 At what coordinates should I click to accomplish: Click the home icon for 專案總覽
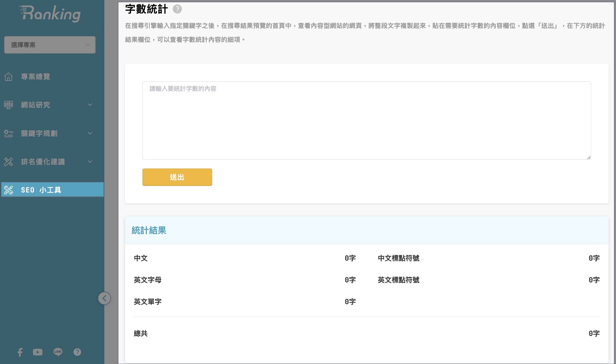8,77
